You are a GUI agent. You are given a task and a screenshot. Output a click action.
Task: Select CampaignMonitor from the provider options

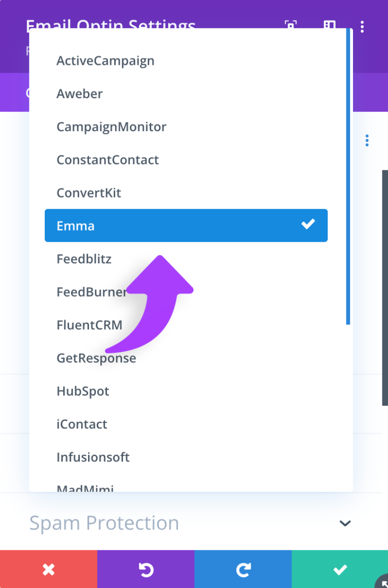[111, 127]
